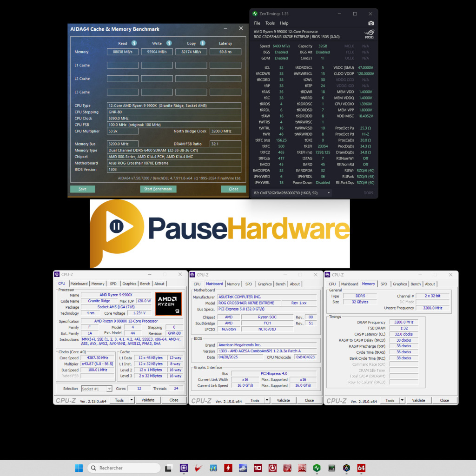The width and height of the screenshot is (476, 476).
Task: Click the 'Dual Channel DDR5-6400 SDRAM' memory type value
Action: (174, 150)
